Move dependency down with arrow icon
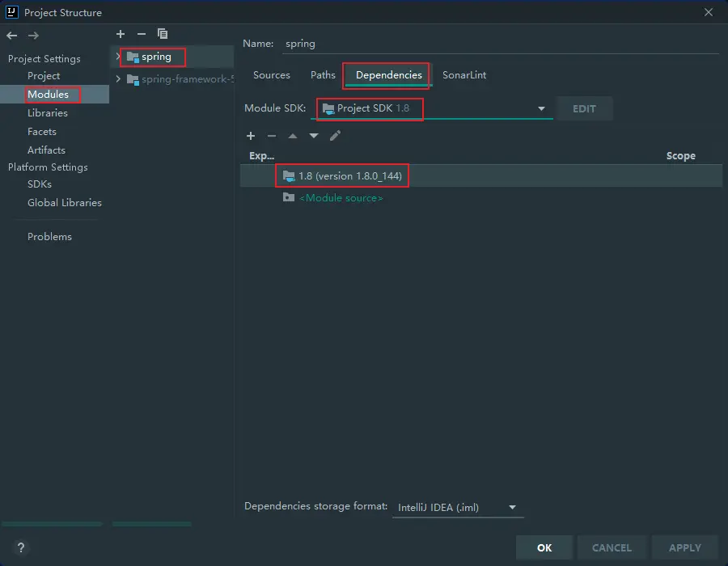Viewport: 728px width, 566px height. click(314, 136)
